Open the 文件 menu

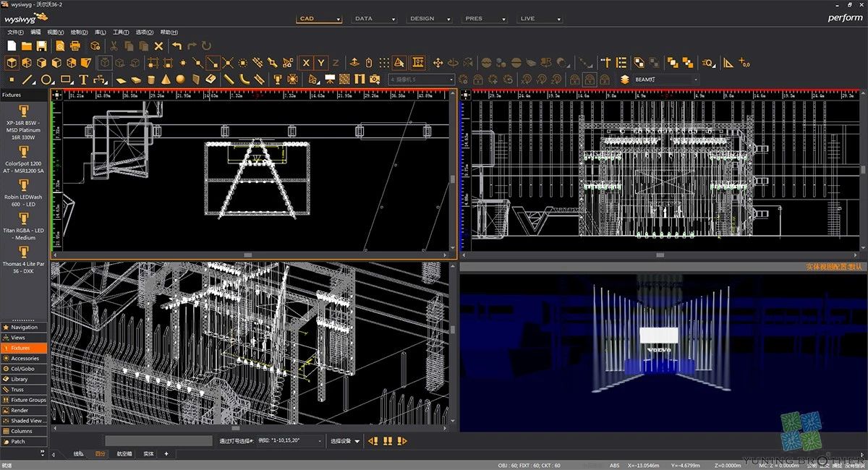(x=15, y=33)
